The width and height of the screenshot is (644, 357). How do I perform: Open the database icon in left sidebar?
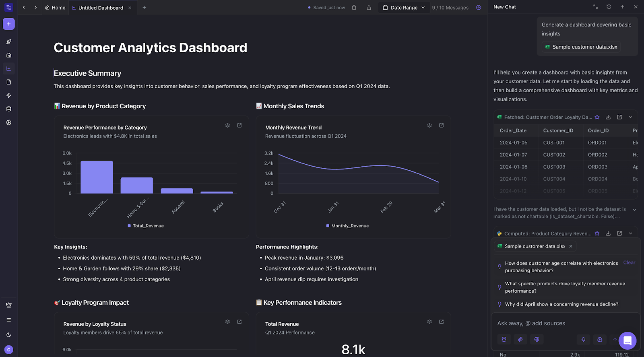(9, 109)
